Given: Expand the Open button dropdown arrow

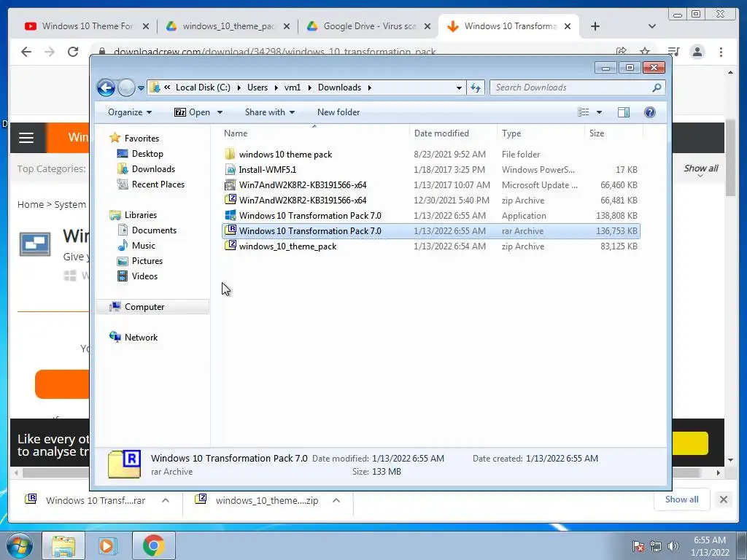Looking at the screenshot, I should (x=220, y=112).
